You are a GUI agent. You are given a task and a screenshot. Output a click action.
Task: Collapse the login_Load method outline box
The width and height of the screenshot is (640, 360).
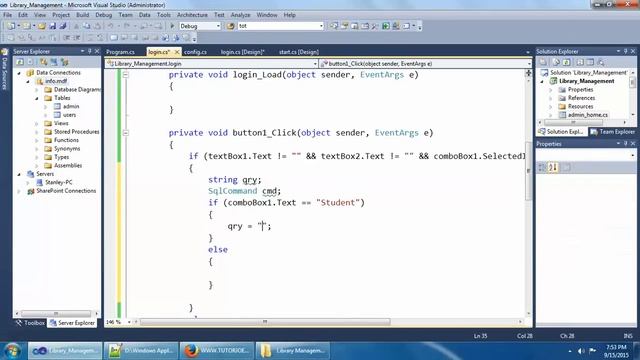coord(126,75)
